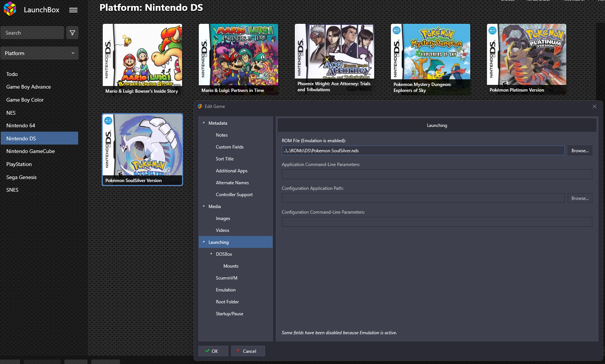Open the Launching section

pyautogui.click(x=236, y=242)
